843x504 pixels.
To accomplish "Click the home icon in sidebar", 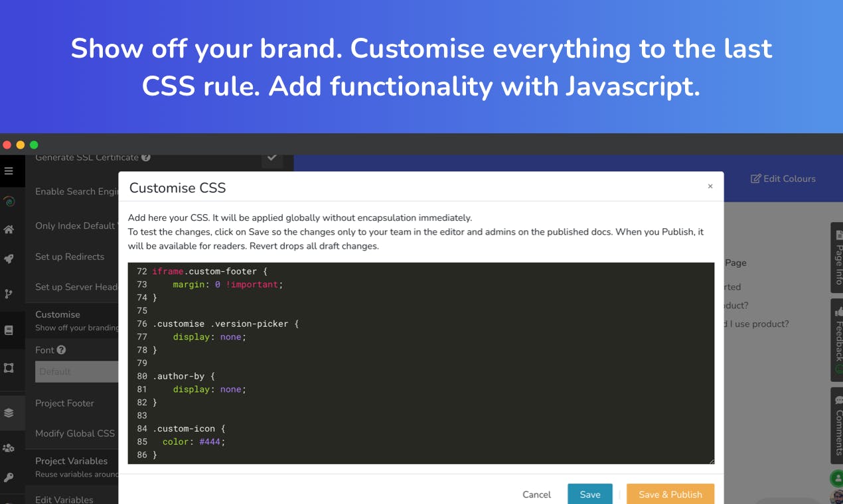I will pyautogui.click(x=9, y=229).
